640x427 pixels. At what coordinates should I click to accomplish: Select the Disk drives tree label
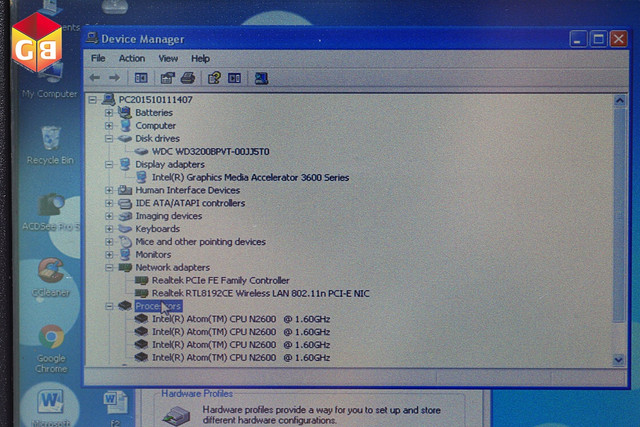(158, 139)
